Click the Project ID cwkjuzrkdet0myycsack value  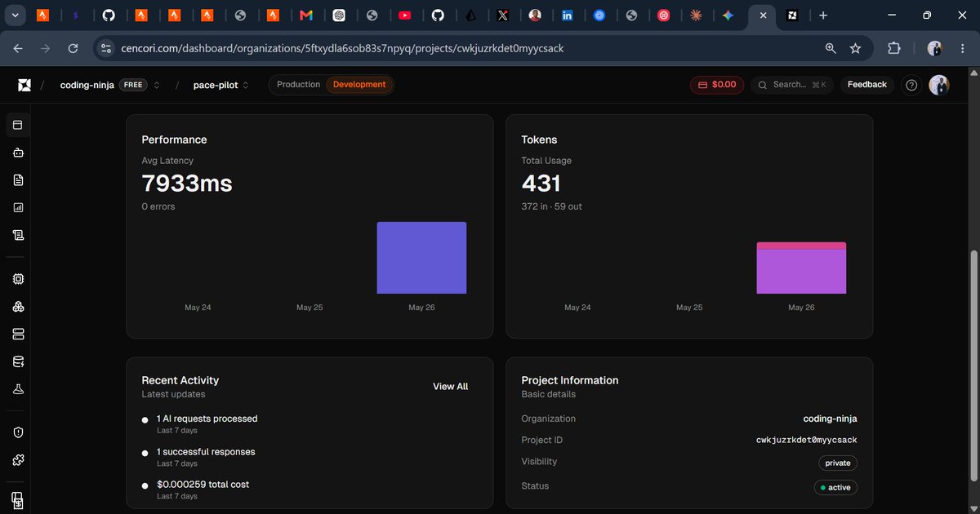coord(807,440)
